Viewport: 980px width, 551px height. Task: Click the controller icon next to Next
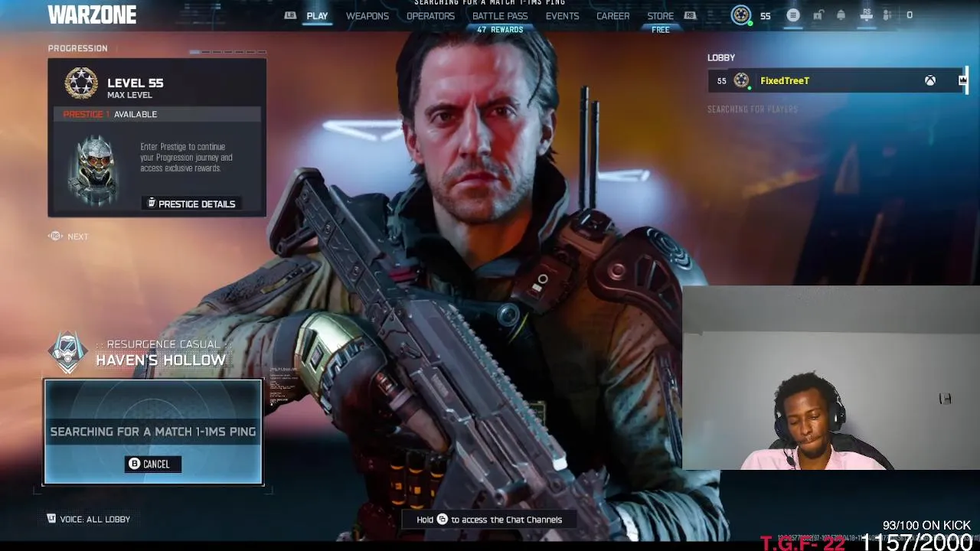[55, 236]
